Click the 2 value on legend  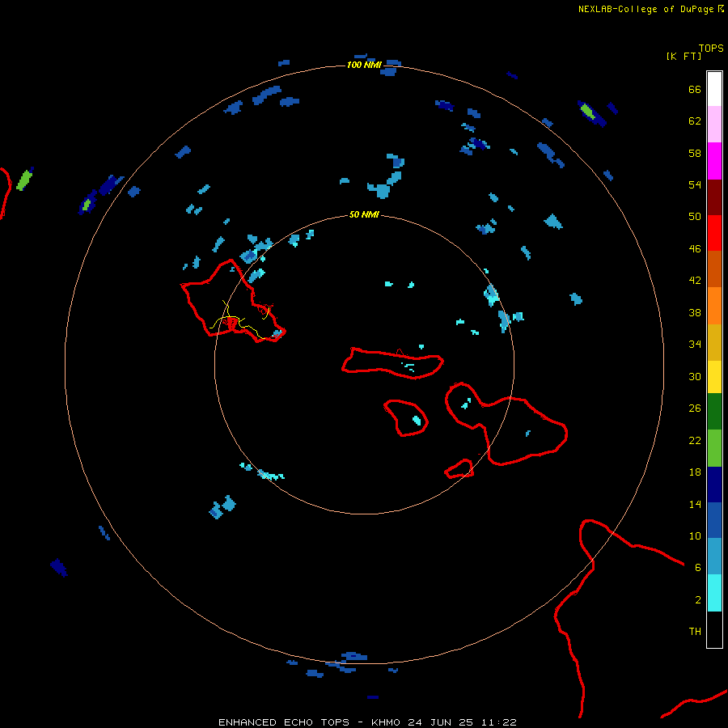pos(698,599)
